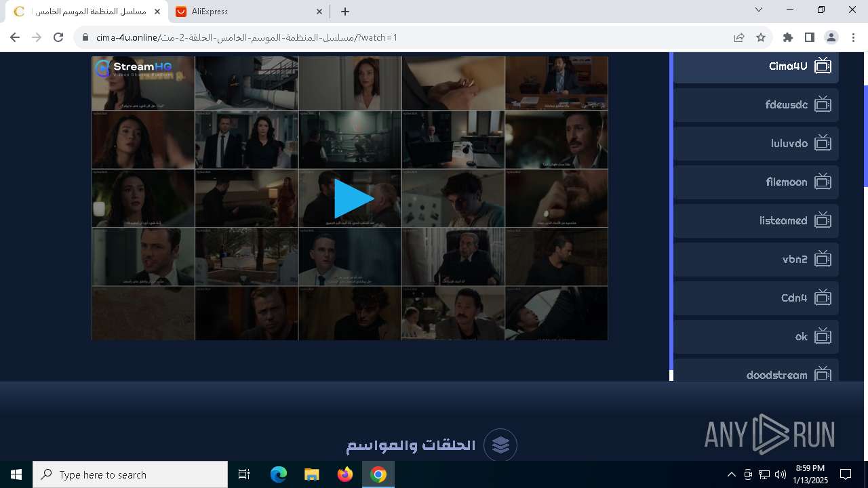The width and height of the screenshot is (868, 488).
Task: Open the volume control in tray
Action: pyautogui.click(x=781, y=474)
